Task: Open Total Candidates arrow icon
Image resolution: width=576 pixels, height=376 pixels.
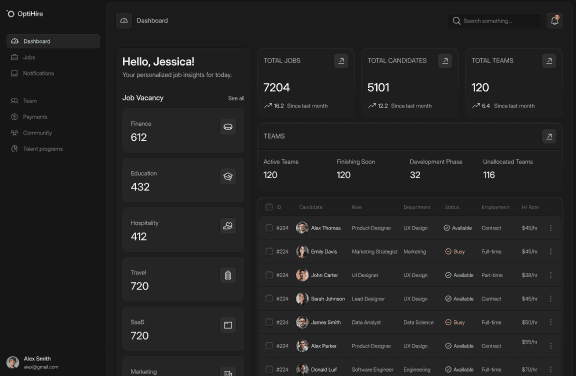Action: tap(445, 61)
